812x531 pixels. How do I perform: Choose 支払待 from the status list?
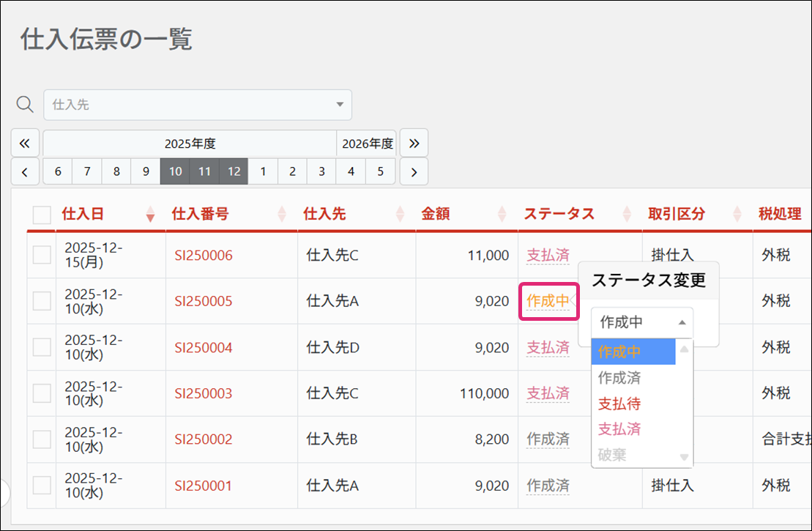pyautogui.click(x=619, y=404)
